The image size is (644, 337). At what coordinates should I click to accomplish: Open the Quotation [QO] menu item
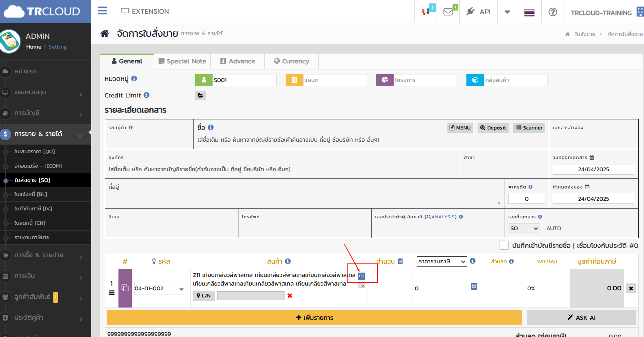(35, 151)
